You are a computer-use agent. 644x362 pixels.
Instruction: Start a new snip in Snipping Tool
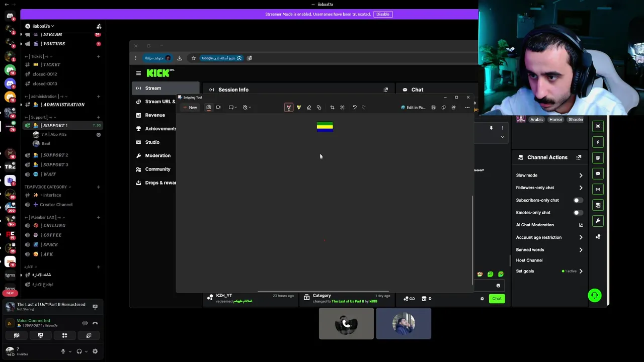click(x=190, y=107)
